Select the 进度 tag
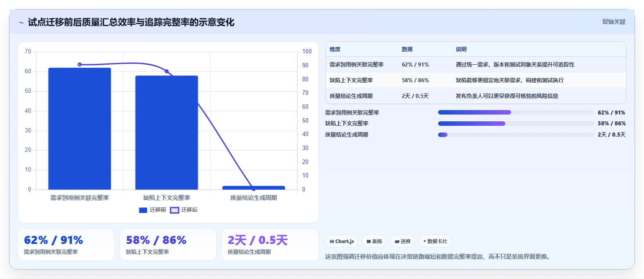 click(403, 241)
